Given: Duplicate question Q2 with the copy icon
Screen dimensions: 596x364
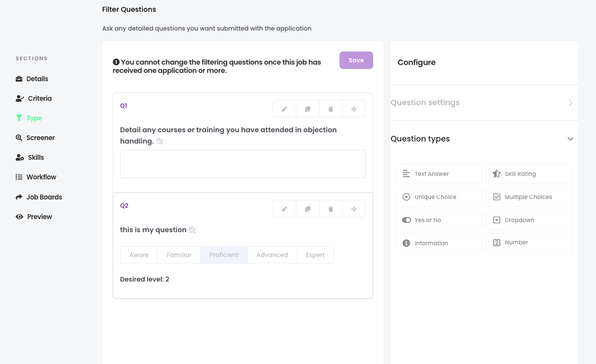Looking at the screenshot, I should (x=308, y=209).
